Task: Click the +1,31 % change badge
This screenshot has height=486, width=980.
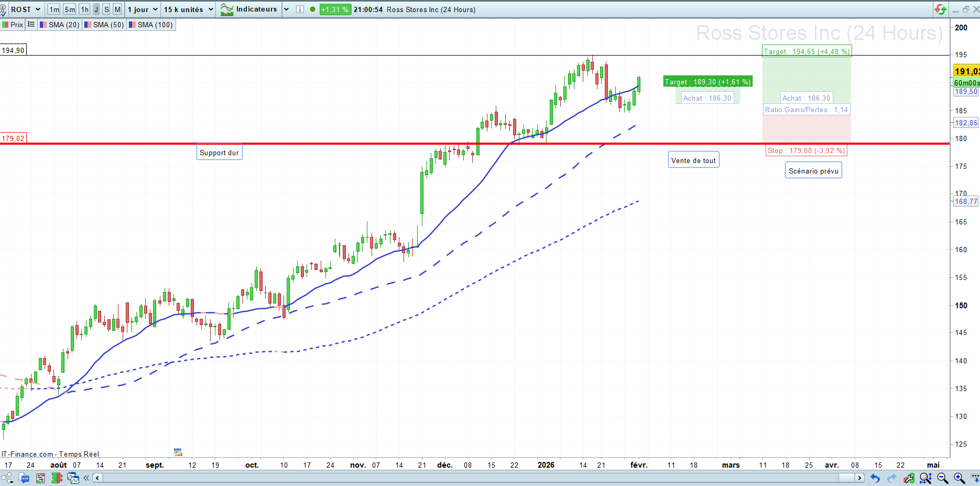Action: 335,9
